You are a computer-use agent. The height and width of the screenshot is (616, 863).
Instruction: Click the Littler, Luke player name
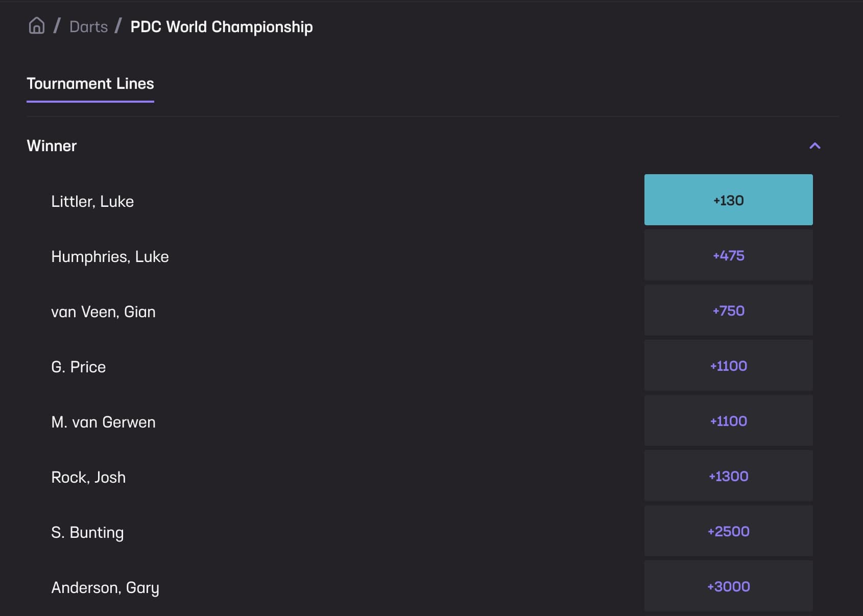pos(92,201)
